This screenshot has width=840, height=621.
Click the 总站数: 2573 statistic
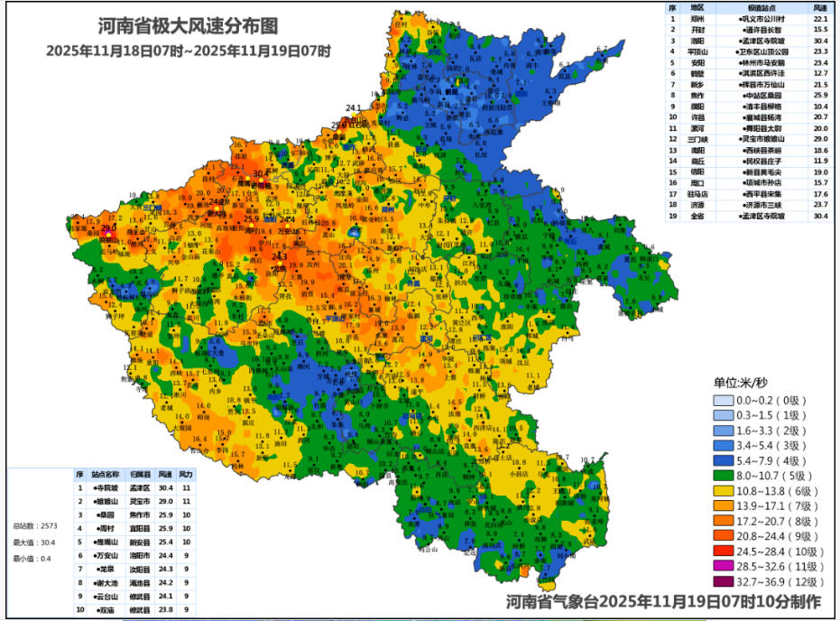(x=34, y=525)
